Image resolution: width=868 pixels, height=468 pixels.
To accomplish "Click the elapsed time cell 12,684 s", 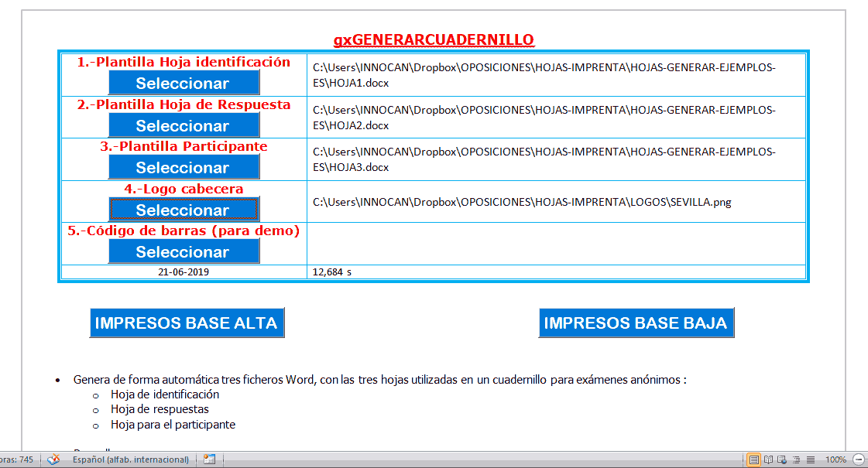I will click(x=556, y=272).
